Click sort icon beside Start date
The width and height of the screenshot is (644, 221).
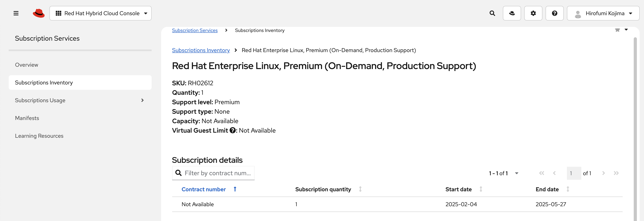point(481,189)
